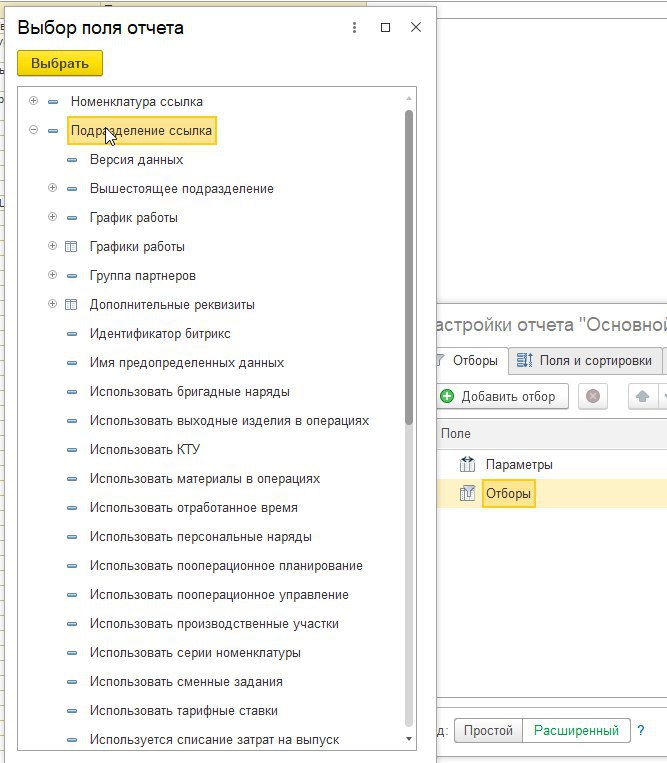
Task: Expand Дополнительные реквизиты node
Action: tap(53, 304)
